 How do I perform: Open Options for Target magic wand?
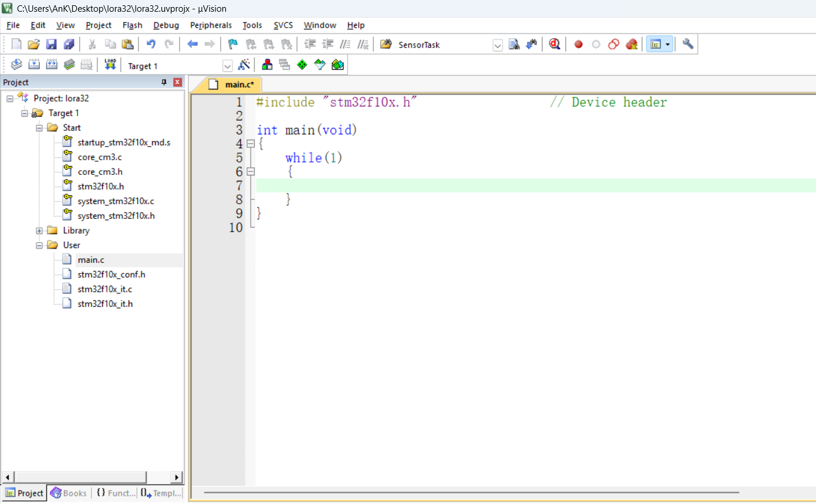[244, 65]
